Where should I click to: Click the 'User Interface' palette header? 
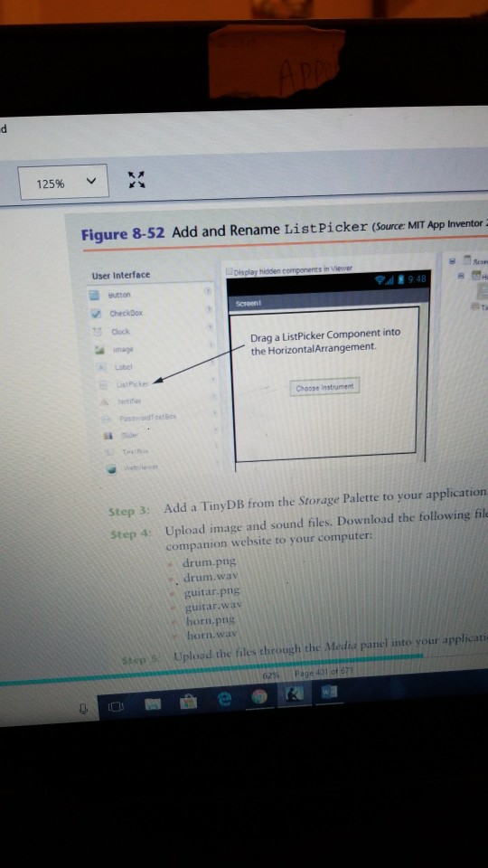pyautogui.click(x=120, y=275)
